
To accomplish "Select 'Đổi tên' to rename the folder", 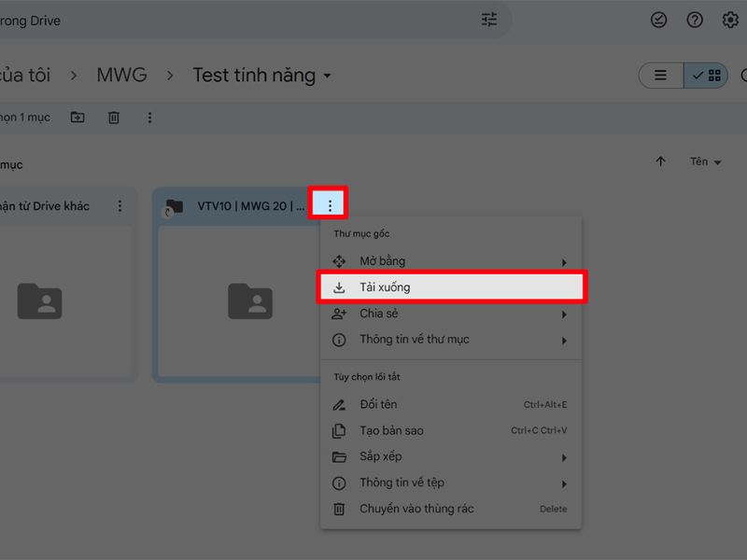I will 451,405.
